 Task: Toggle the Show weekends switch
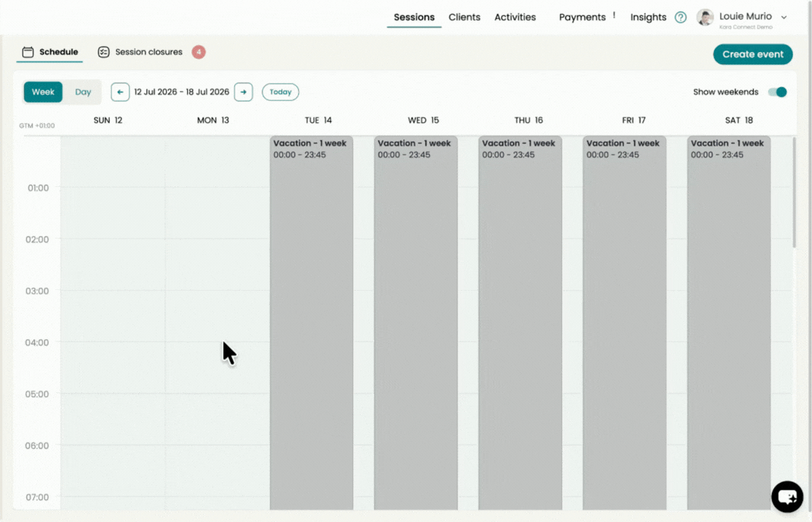[x=777, y=92]
